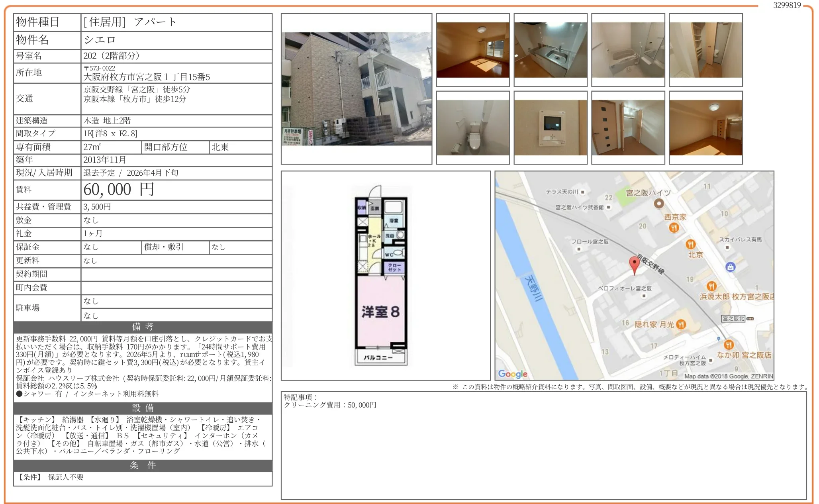The width and height of the screenshot is (819, 504).
Task: Open the kitchen sink photo thumbnail
Action: (x=550, y=50)
